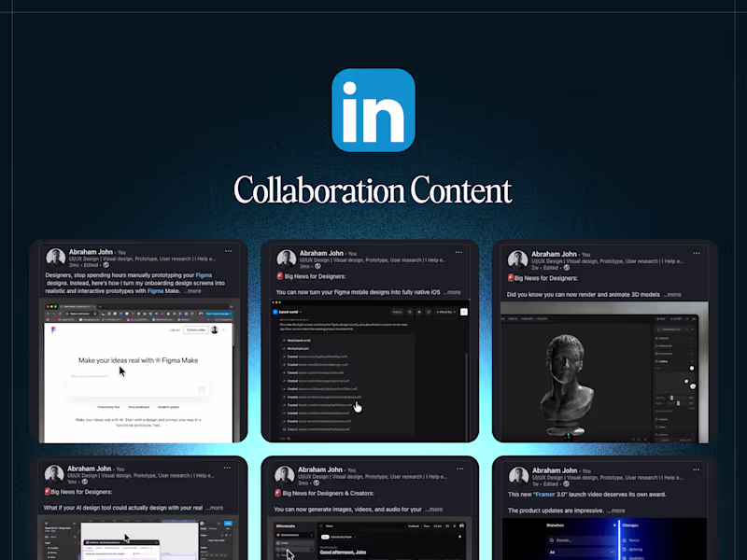Click the avatar on 'fully native iOS' post
Viewport: 747px width, 560px height.
pyautogui.click(x=287, y=259)
